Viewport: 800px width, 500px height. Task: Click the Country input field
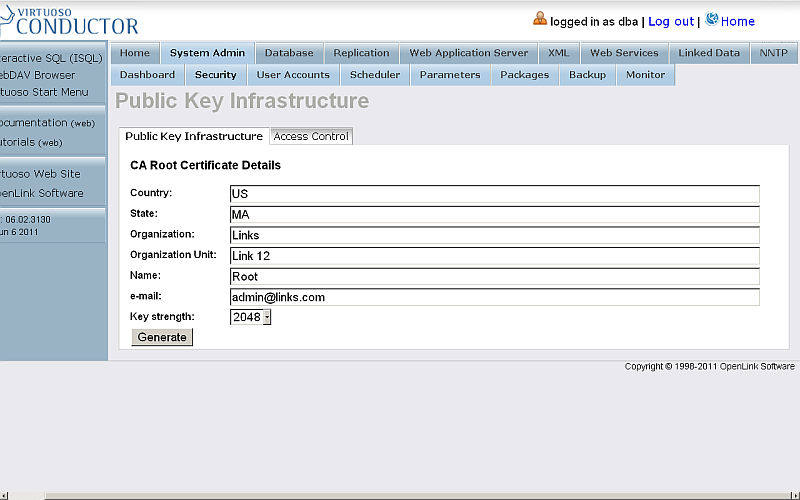(x=494, y=194)
